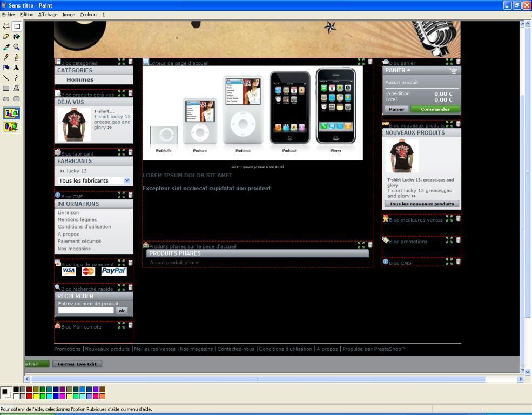Click the T-shirt thumbnail in DÉJÀ VUS
The image size is (532, 415).
74,124
